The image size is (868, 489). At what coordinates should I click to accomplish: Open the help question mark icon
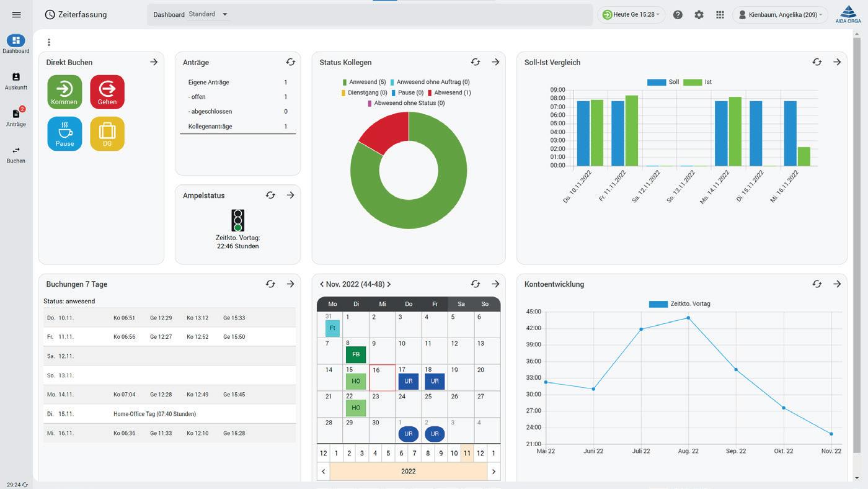tap(678, 14)
